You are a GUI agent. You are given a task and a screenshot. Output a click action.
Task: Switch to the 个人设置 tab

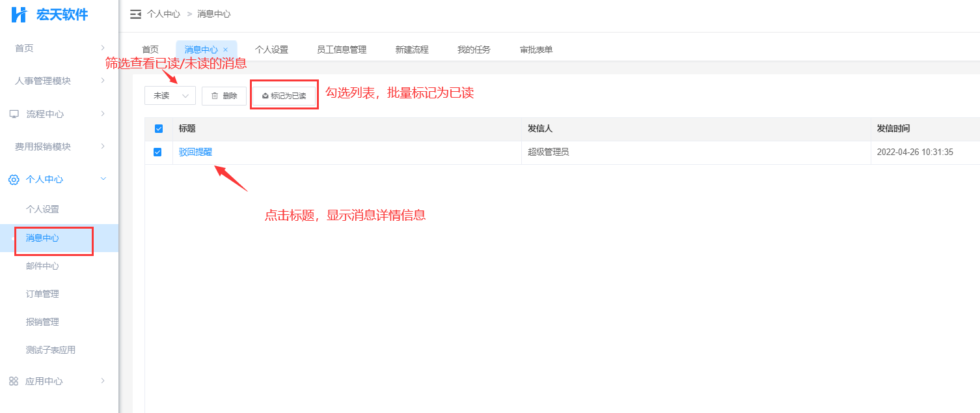pyautogui.click(x=271, y=50)
